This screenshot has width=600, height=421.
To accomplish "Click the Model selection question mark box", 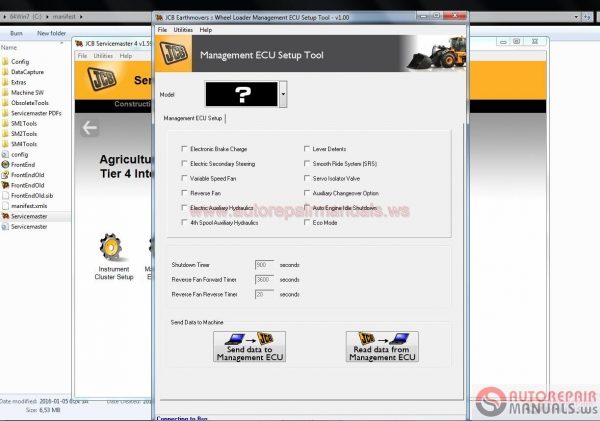I will tap(241, 94).
